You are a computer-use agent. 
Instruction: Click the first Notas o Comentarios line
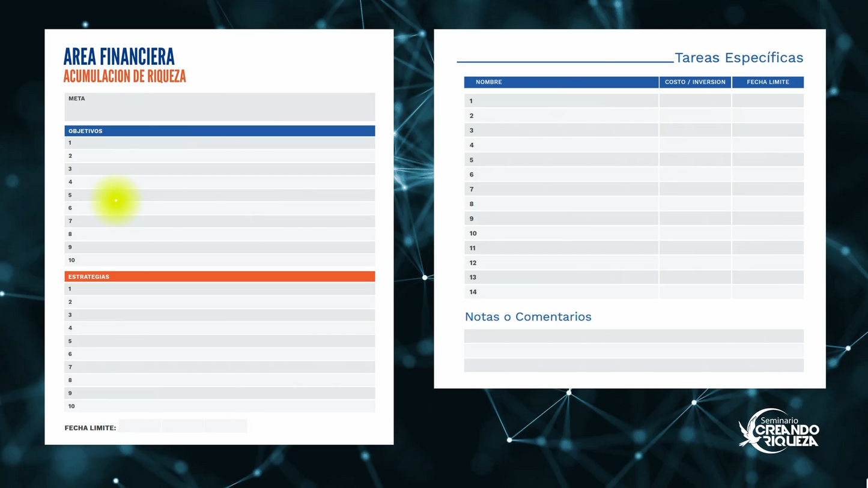[x=634, y=336]
